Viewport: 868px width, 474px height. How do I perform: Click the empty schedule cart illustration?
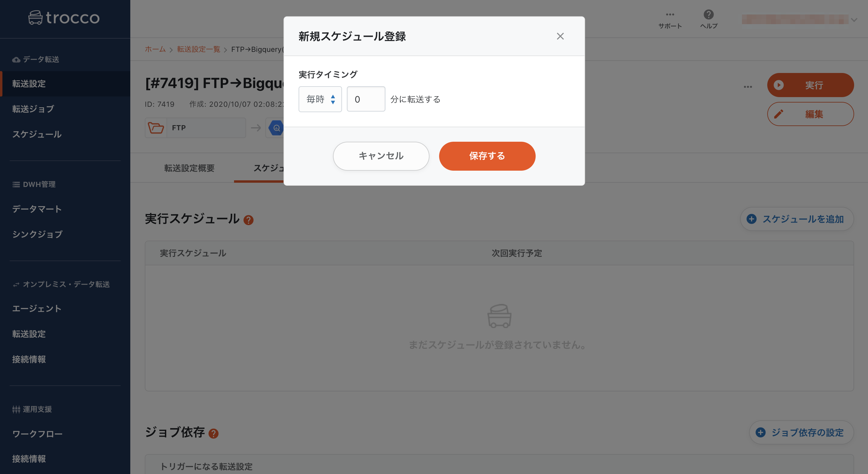(x=499, y=316)
